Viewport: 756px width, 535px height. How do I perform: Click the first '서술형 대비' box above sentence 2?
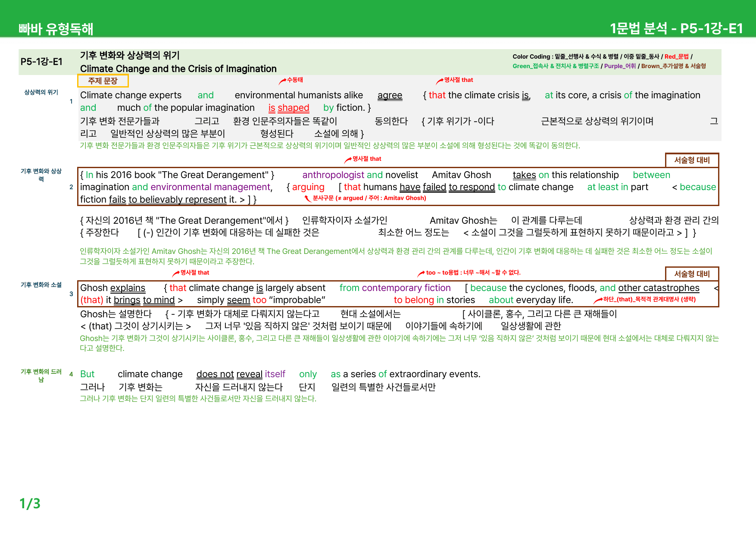pyautogui.click(x=692, y=160)
